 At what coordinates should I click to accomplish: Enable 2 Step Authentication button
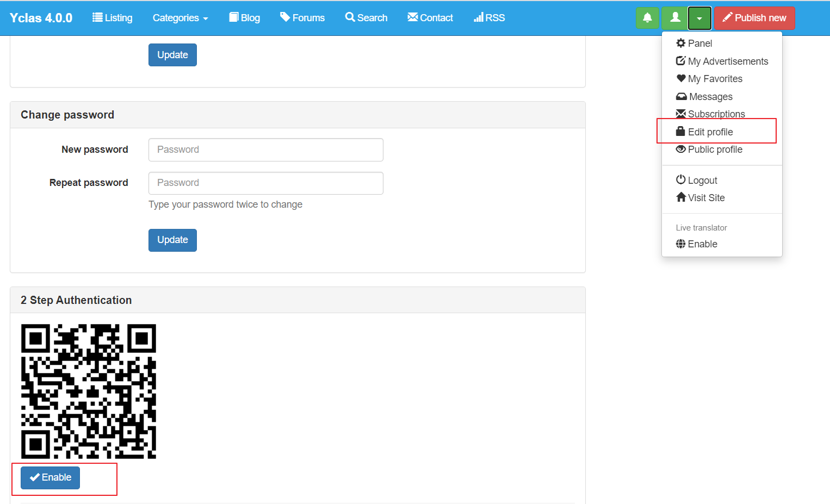pyautogui.click(x=50, y=478)
